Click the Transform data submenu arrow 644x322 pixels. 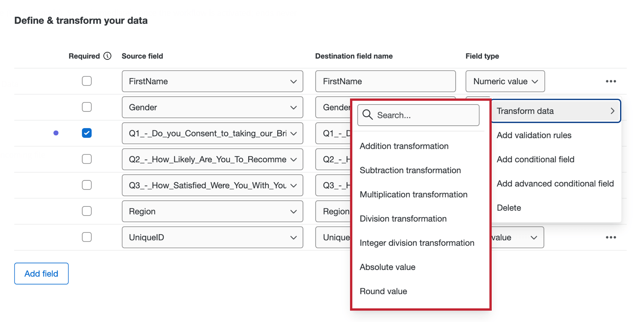[612, 111]
